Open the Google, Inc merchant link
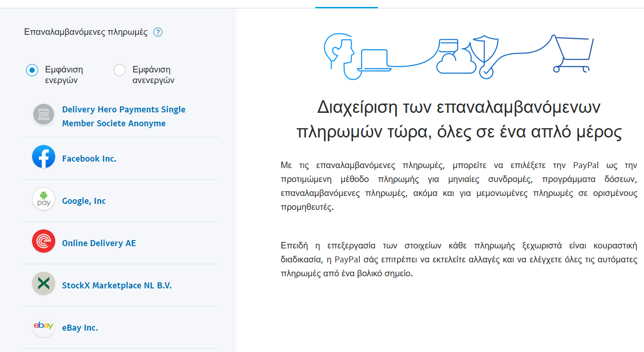Screen dimensions: 644x352 (84, 201)
